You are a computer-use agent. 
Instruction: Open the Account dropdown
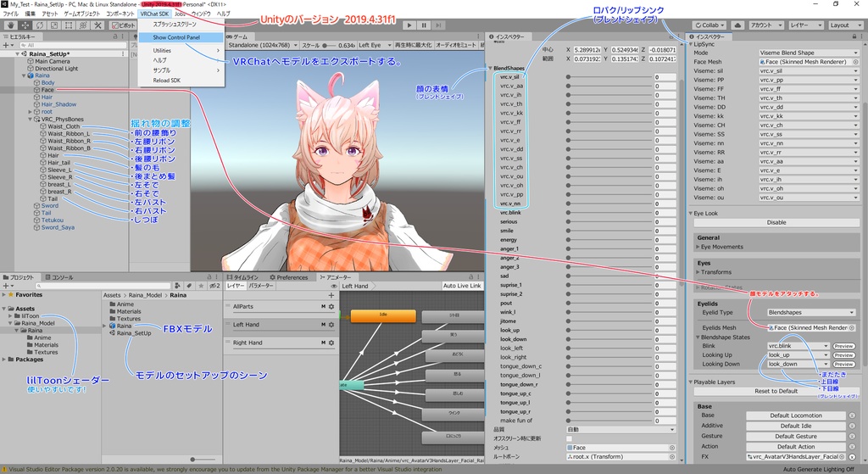[x=766, y=25]
